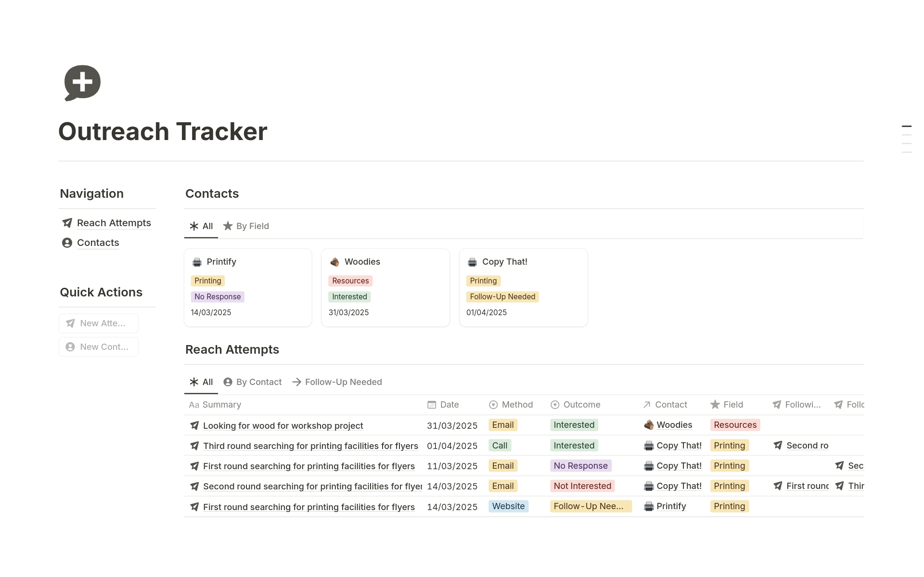The height and width of the screenshot is (577, 924).
Task: Click printer icon on Copy That! card
Action: [x=472, y=262]
